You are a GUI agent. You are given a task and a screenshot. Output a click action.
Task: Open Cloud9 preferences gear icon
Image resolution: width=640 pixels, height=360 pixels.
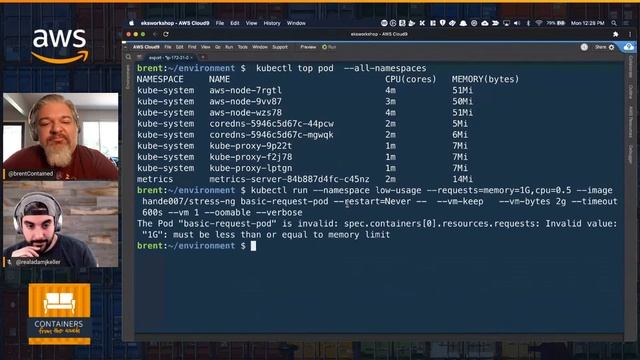coord(611,47)
